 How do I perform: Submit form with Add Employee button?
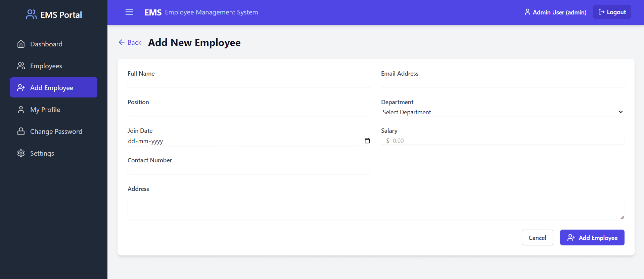click(592, 238)
